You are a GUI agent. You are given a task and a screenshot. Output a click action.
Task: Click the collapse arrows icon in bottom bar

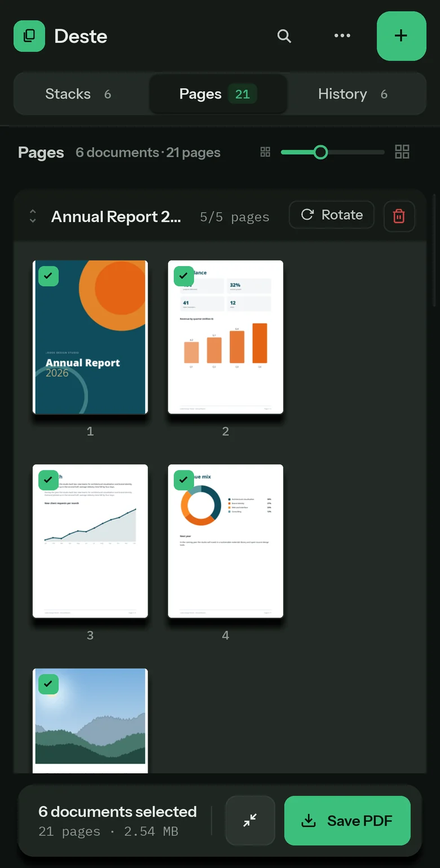coord(250,821)
